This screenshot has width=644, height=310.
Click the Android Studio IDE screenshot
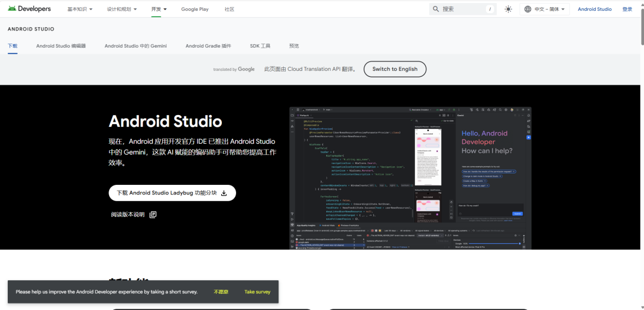tap(410, 178)
